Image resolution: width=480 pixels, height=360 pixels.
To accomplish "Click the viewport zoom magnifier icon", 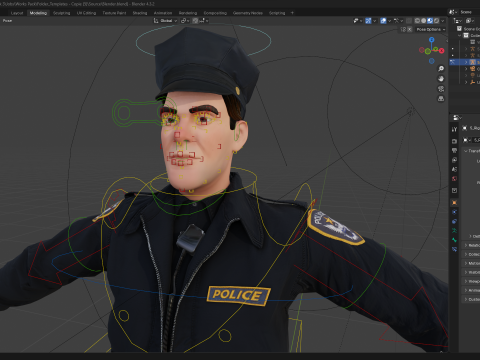I will [441, 69].
